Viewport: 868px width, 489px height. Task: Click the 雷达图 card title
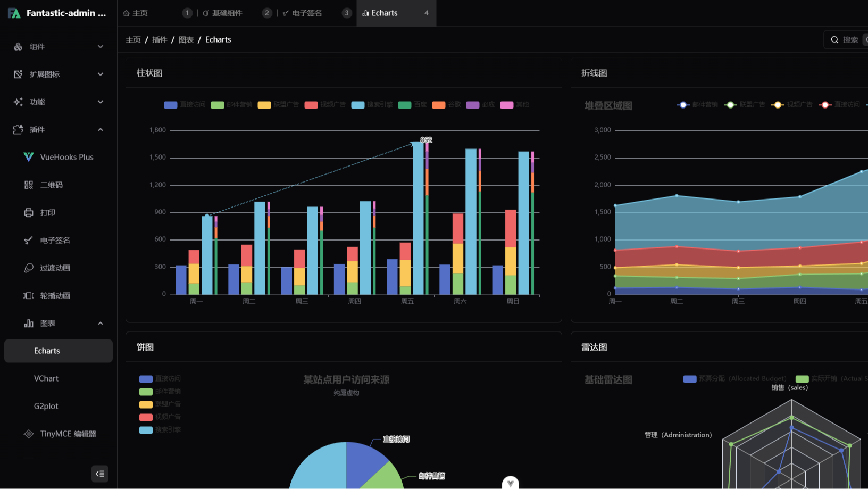(594, 347)
